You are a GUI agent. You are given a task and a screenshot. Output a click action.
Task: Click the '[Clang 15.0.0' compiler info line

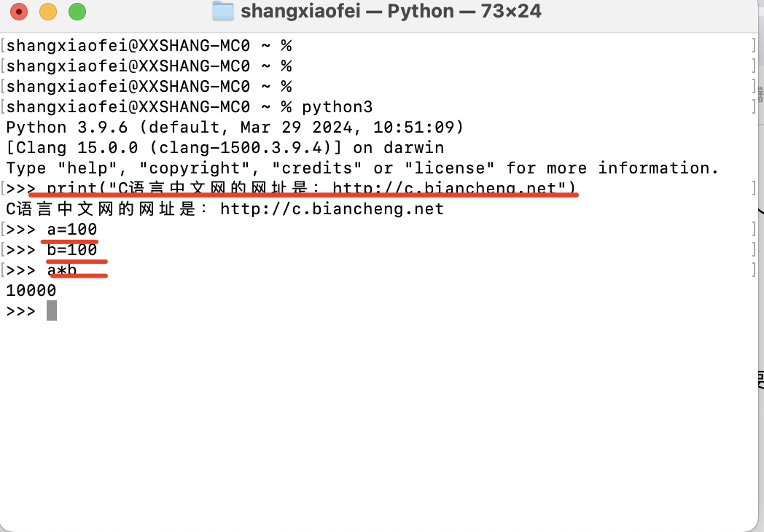pyautogui.click(x=225, y=148)
